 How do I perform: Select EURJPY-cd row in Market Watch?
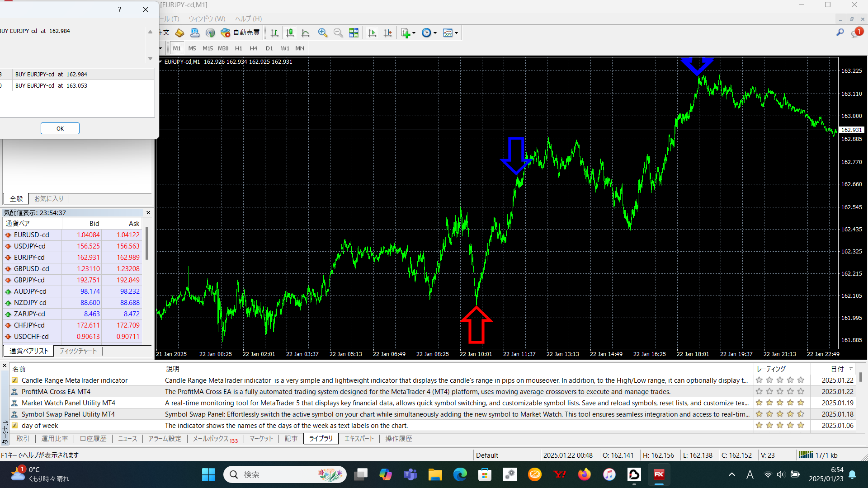pos(29,258)
